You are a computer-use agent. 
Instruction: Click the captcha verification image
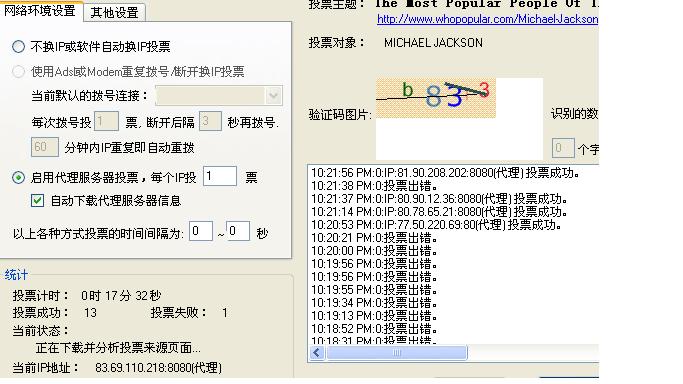(436, 98)
